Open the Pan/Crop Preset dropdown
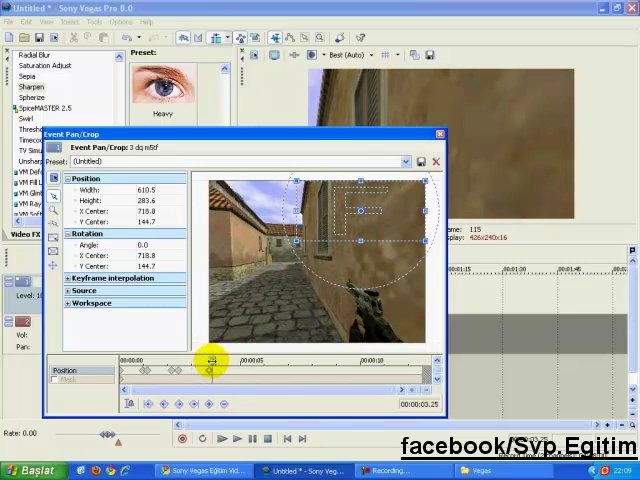The width and height of the screenshot is (640, 480). click(x=406, y=162)
